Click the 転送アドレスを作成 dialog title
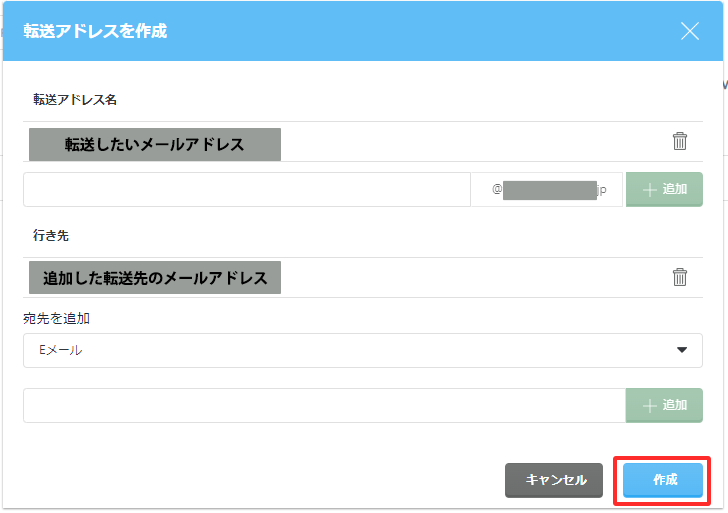Screen dimensions: 728x513 click(x=95, y=31)
